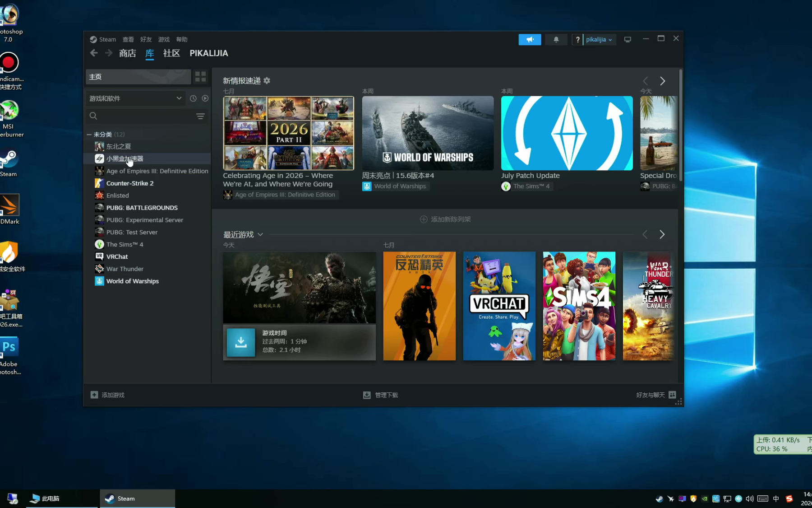Sort library by recent activity clock icon
Image resolution: width=812 pixels, height=508 pixels.
[x=193, y=98]
